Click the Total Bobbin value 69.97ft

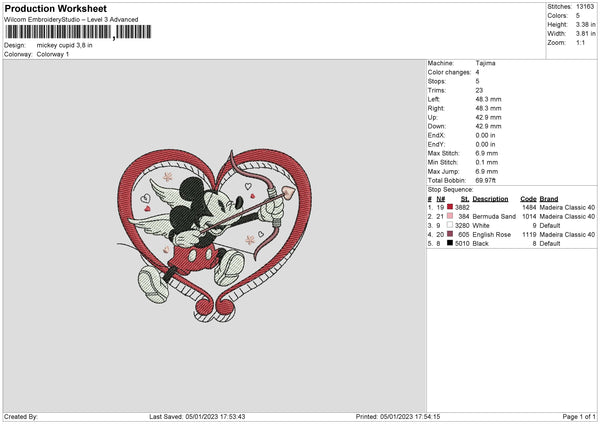(486, 180)
